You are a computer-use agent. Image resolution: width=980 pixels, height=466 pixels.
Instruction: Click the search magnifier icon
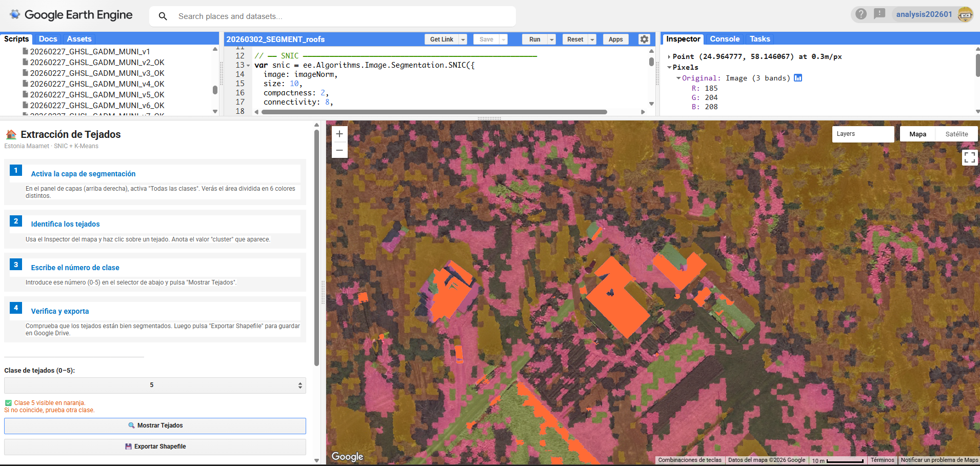click(x=163, y=16)
